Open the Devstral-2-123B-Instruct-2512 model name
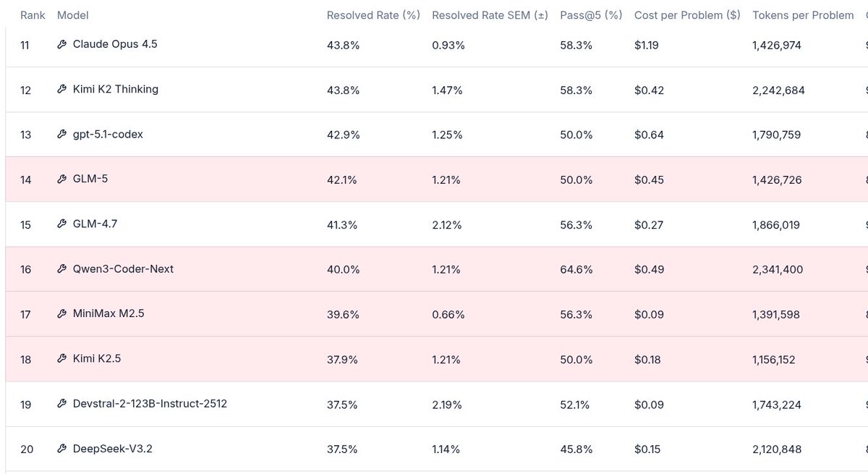 [150, 404]
